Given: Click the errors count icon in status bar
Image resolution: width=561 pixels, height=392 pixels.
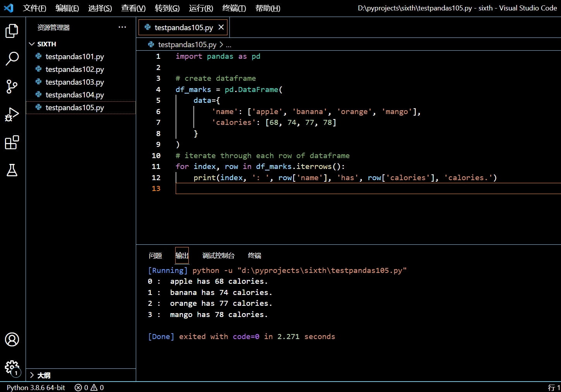Looking at the screenshot, I should click(78, 387).
